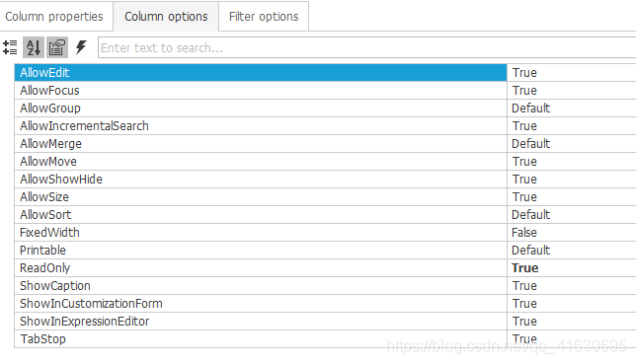Image resolution: width=636 pixels, height=364 pixels.
Task: Select alphabetical sort icon
Action: point(34,47)
